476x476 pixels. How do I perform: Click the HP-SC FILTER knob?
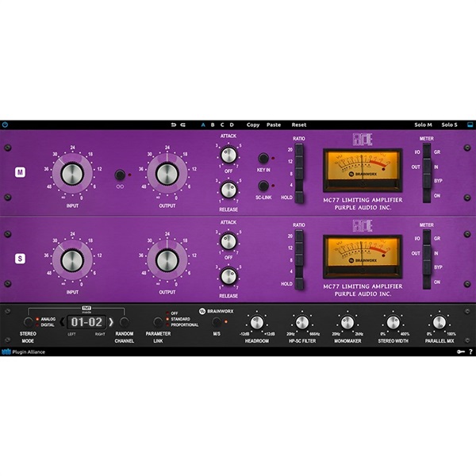click(x=302, y=322)
